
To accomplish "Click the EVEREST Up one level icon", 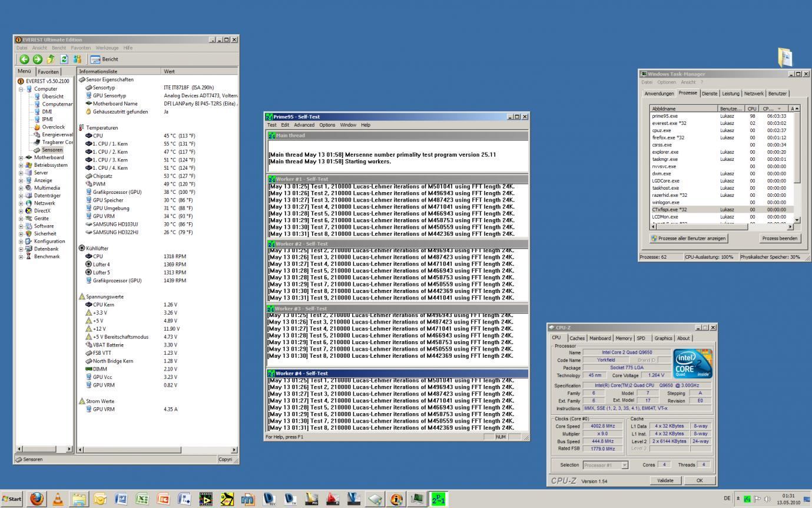I will [x=51, y=59].
